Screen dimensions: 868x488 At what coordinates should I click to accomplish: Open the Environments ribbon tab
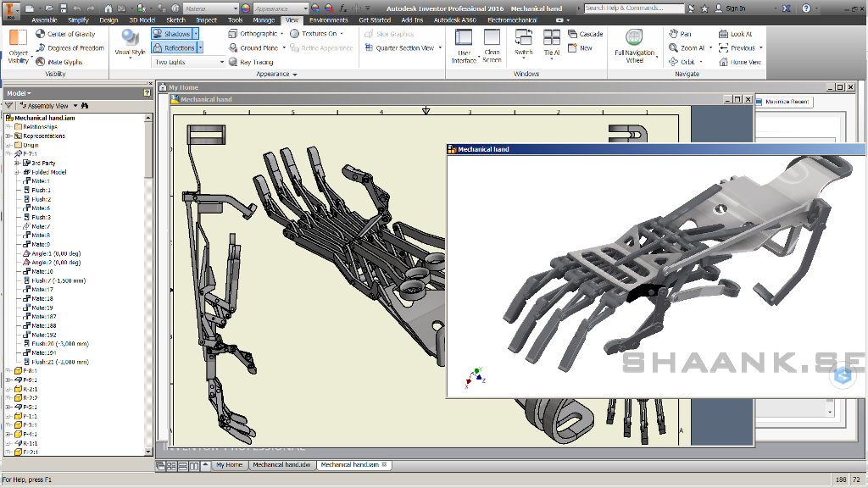click(329, 20)
